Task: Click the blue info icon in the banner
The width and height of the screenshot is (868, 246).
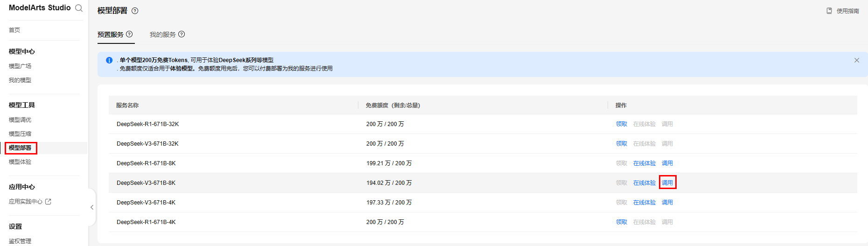Action: click(x=109, y=60)
